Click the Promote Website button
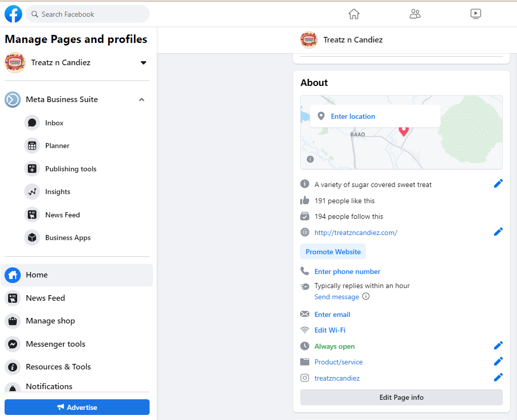517x420 pixels. tap(333, 252)
